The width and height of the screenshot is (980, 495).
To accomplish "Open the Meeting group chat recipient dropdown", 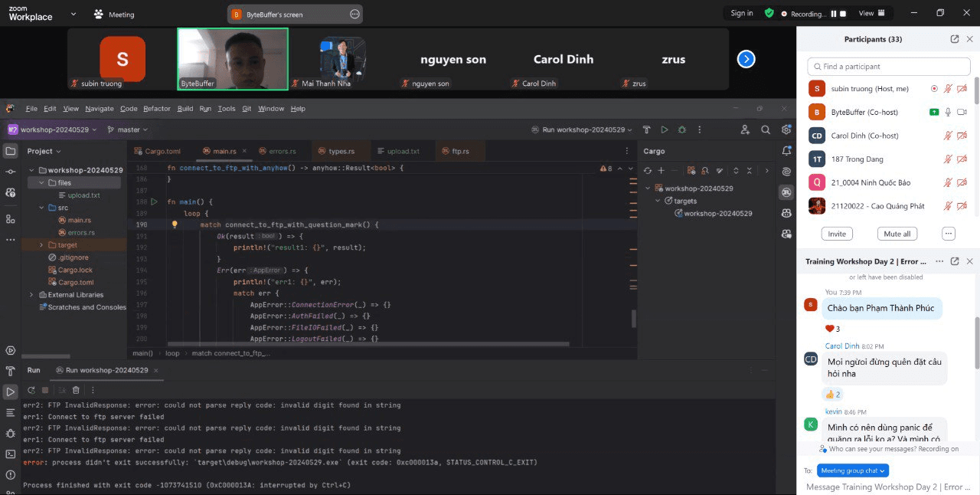I will pyautogui.click(x=852, y=470).
